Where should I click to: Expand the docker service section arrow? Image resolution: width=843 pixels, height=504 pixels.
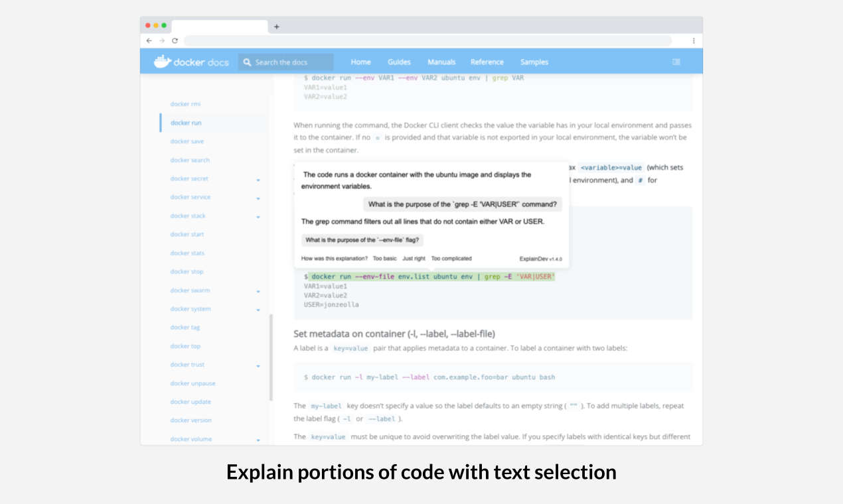258,198
